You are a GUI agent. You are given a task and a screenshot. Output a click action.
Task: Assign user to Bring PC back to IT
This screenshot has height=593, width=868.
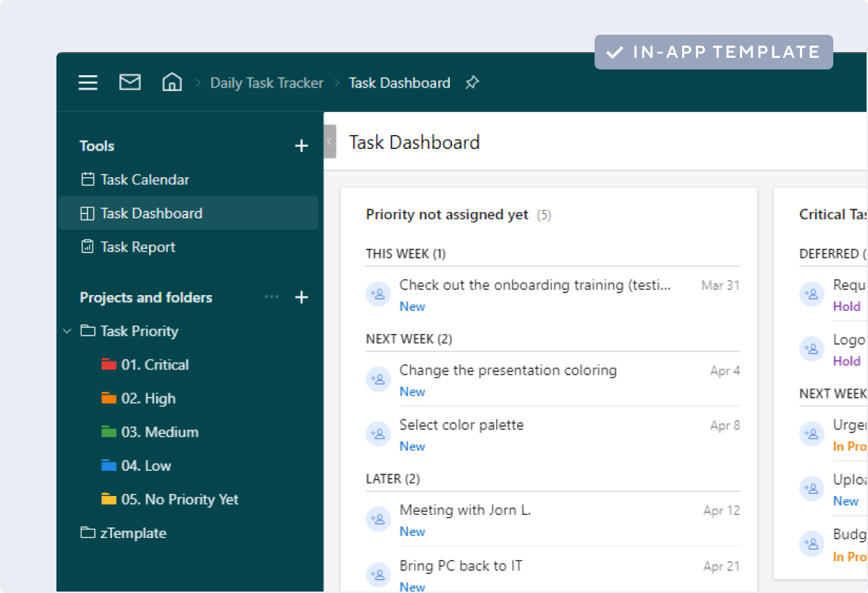[378, 575]
